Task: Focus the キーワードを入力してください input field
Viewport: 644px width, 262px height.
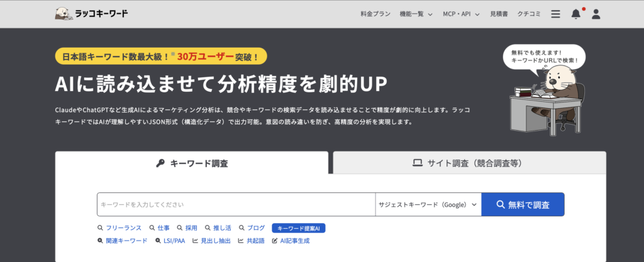Action: [x=236, y=204]
